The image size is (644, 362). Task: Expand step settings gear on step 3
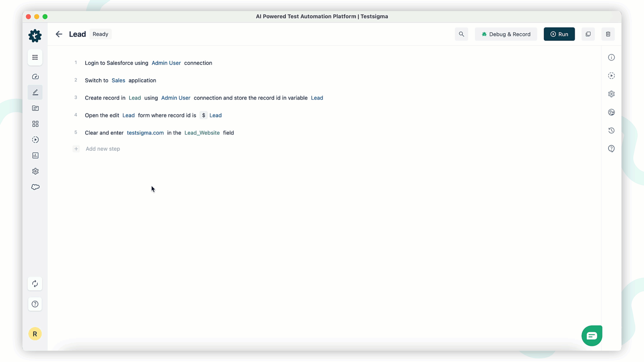[612, 94]
